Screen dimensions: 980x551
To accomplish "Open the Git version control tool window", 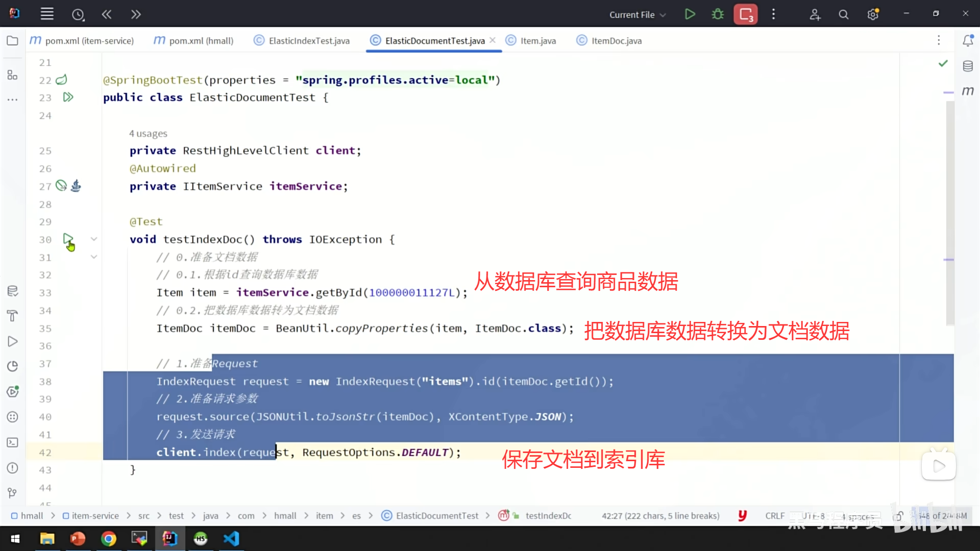I will pos(12,493).
